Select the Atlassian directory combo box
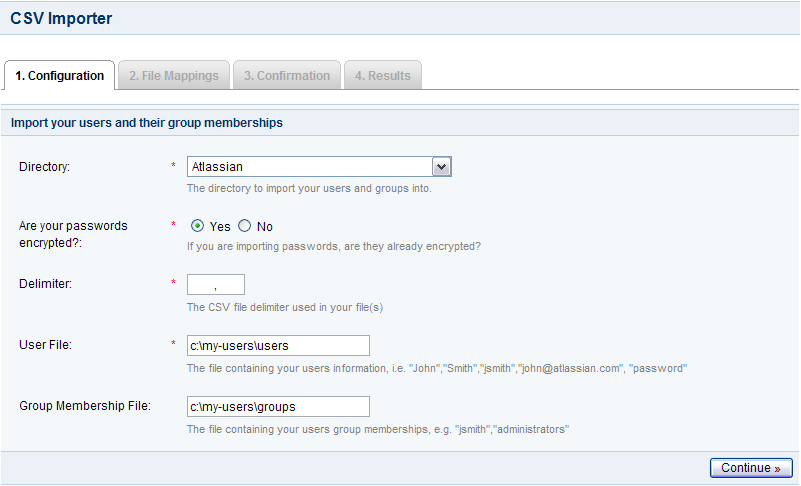801x486 pixels. coord(319,167)
